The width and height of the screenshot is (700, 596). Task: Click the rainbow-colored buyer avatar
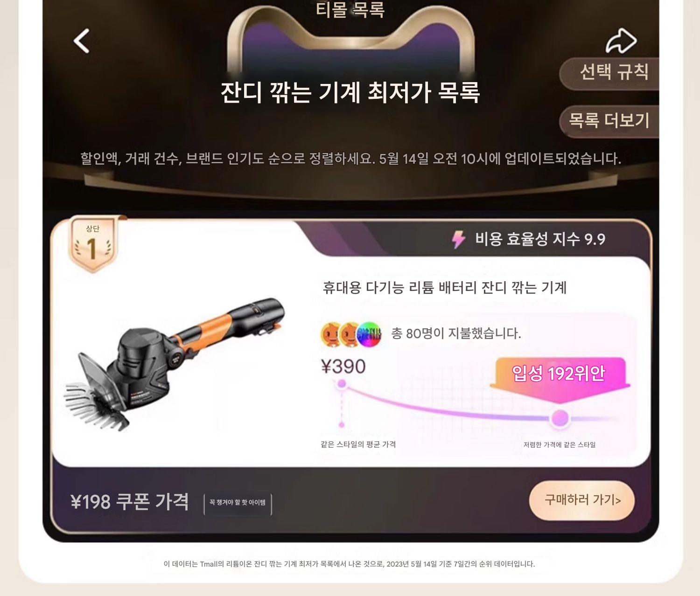[369, 334]
